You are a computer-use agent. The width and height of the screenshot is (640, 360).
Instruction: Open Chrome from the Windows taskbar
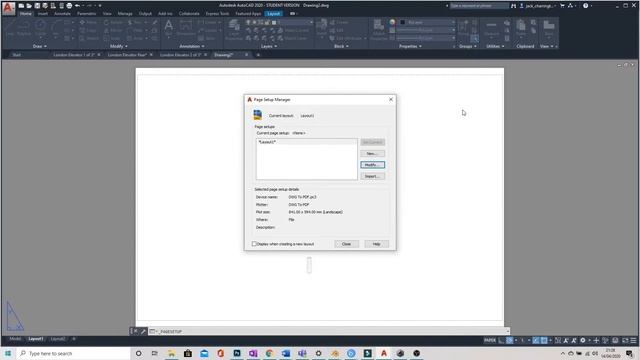pos(269,353)
